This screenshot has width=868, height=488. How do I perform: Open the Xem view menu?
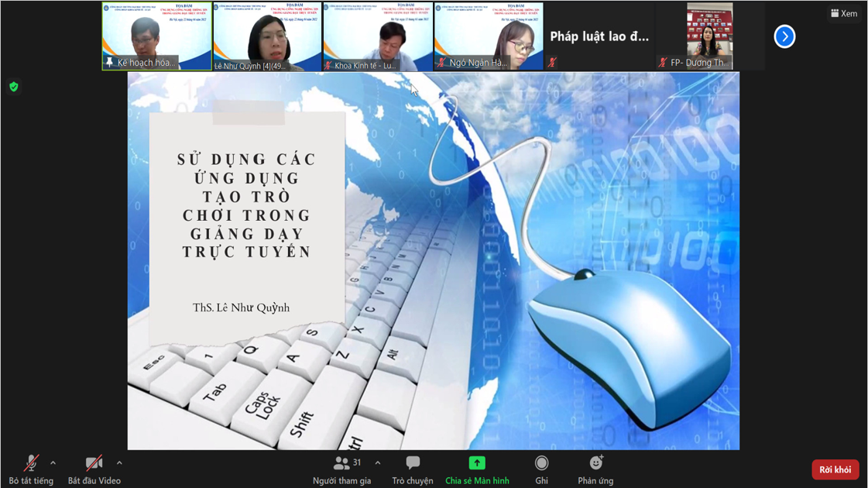tap(844, 13)
